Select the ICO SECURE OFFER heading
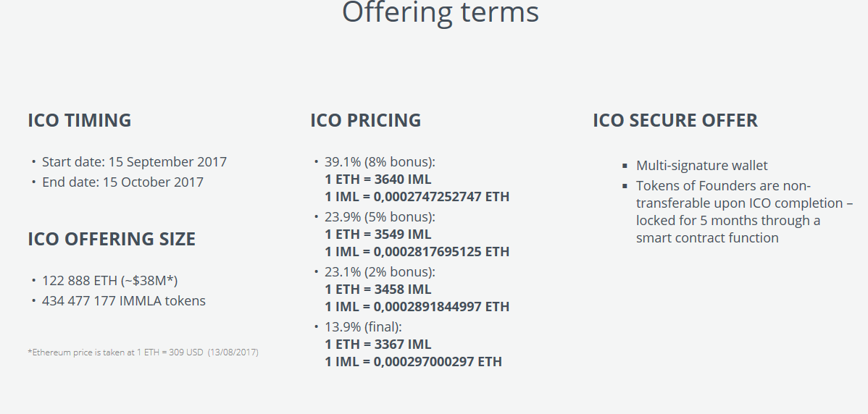Image resolution: width=868 pixels, height=414 pixels. coord(675,120)
